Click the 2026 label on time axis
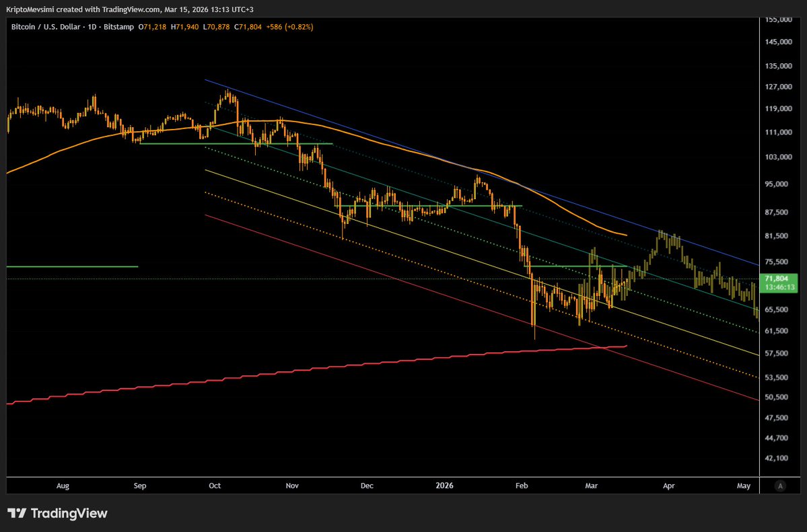Image resolution: width=807 pixels, height=532 pixels. pyautogui.click(x=445, y=486)
